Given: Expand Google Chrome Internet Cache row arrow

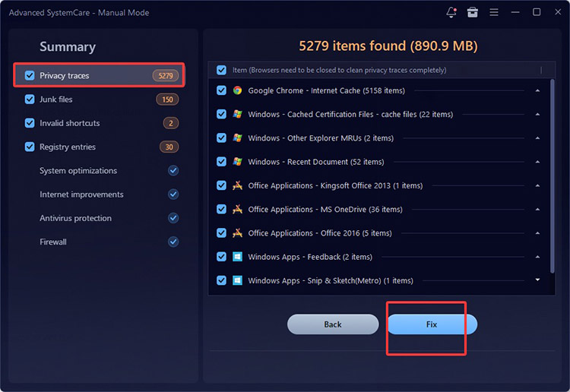Looking at the screenshot, I should click(x=537, y=90).
